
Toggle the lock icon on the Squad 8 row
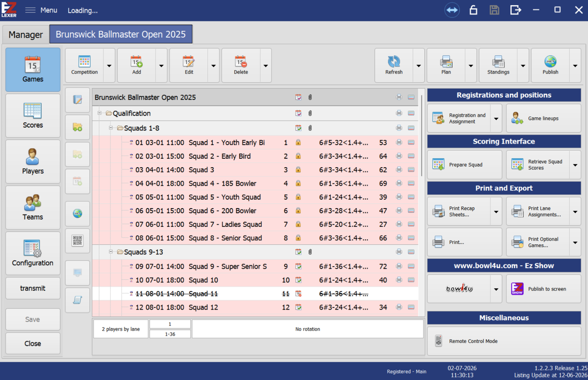(298, 238)
